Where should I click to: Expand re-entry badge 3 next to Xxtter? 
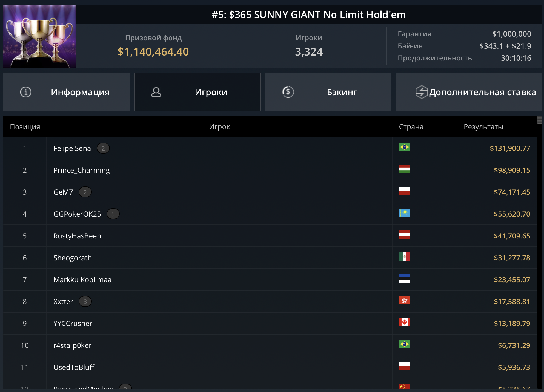click(x=85, y=302)
